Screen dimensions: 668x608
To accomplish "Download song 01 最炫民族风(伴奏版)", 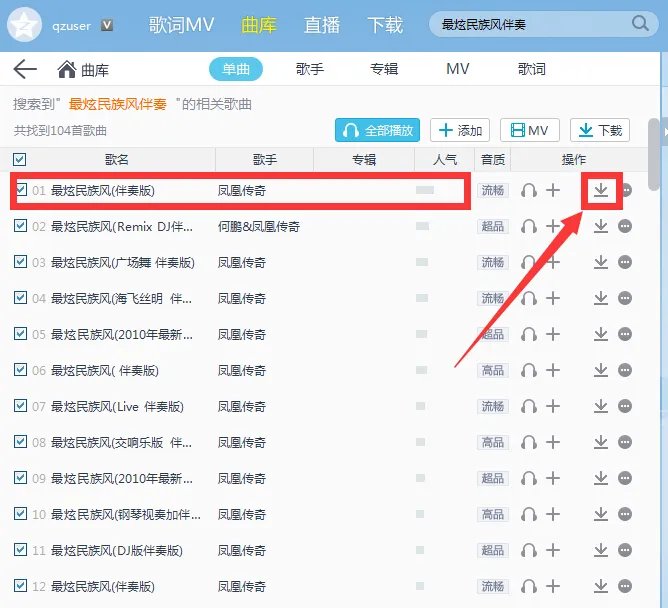I will [601, 190].
